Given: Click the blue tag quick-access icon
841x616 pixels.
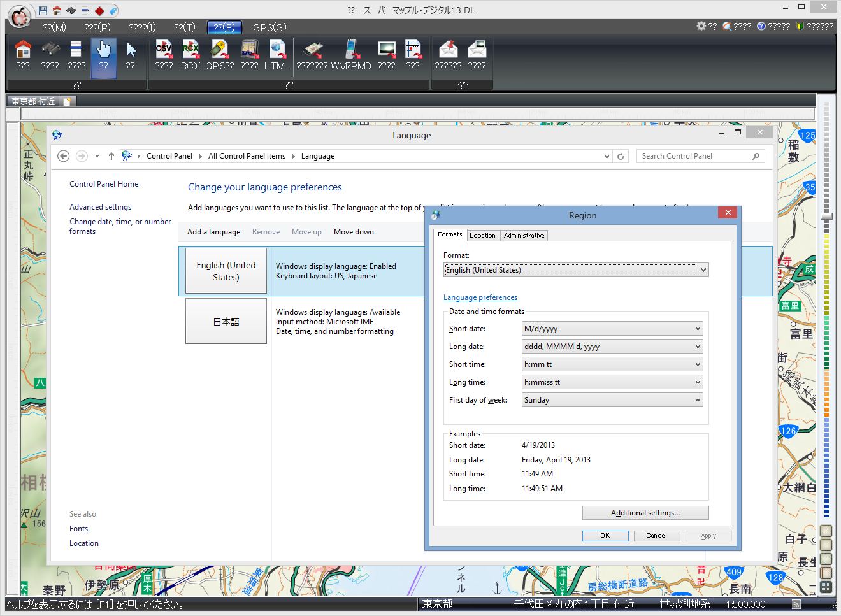Looking at the screenshot, I should pyautogui.click(x=113, y=11).
